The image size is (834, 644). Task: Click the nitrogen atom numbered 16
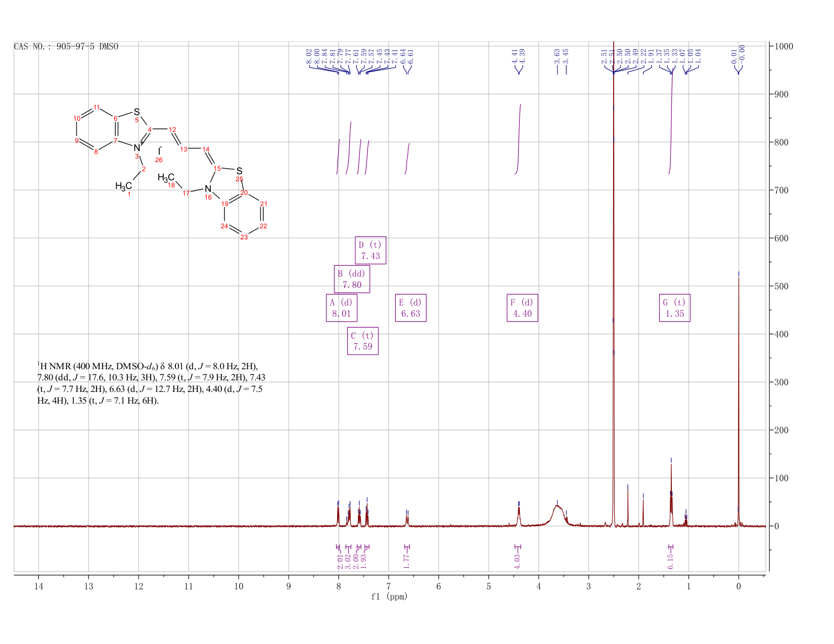pyautogui.click(x=208, y=189)
